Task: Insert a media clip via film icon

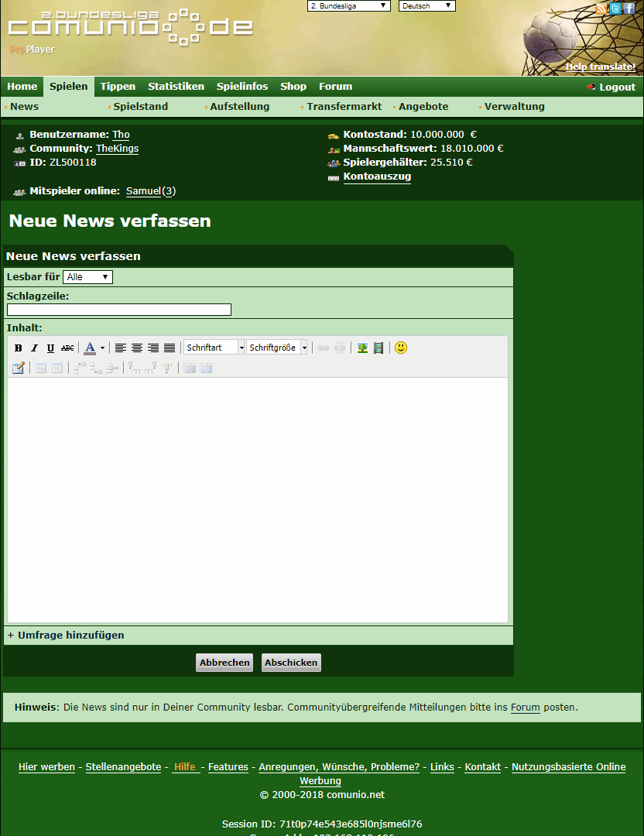Action: tap(379, 348)
